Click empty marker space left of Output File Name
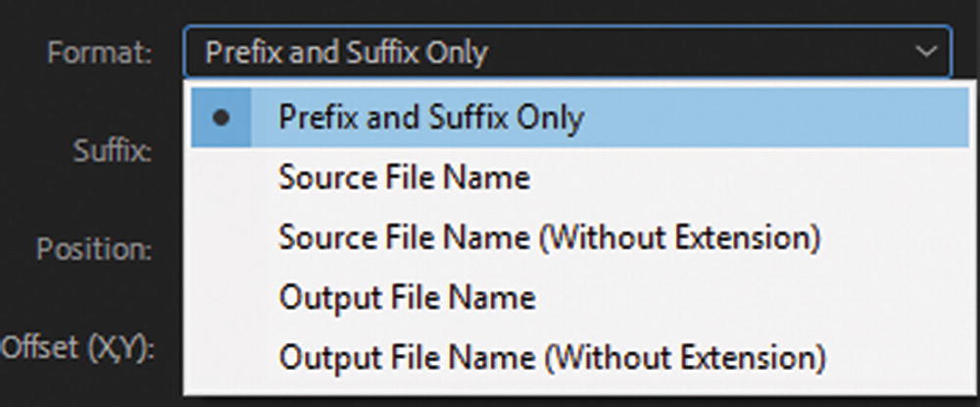This screenshot has width=980, height=407. coord(221,297)
